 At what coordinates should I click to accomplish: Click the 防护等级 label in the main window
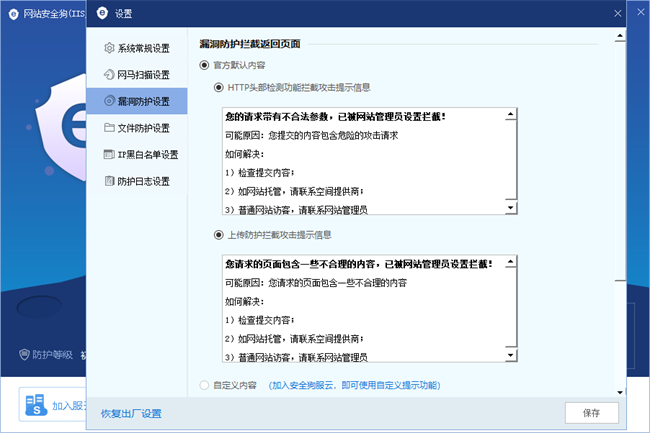(x=52, y=355)
